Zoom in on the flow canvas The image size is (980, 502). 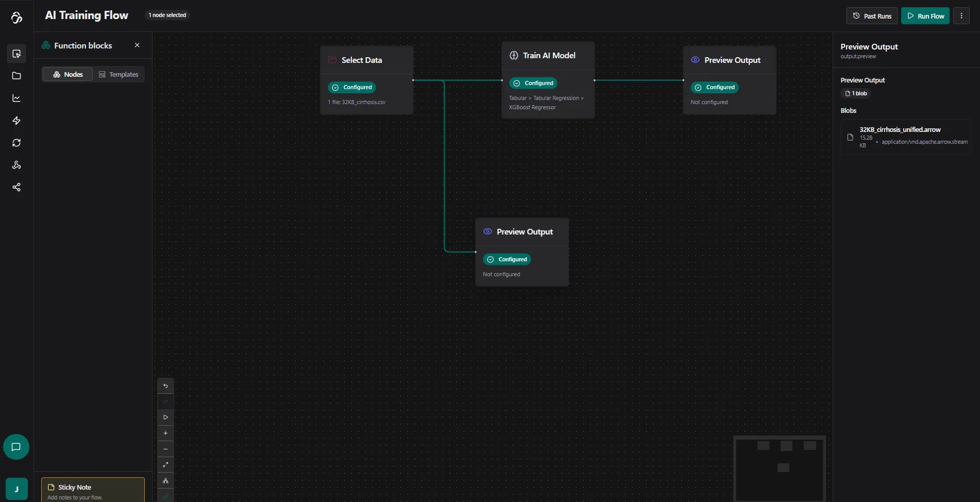point(165,433)
